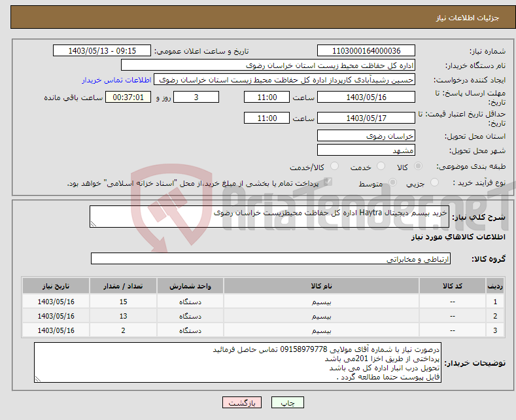The width and height of the screenshot is (516, 420).
Task: Click the quantity 15 cell in row 1
Action: [x=123, y=302]
